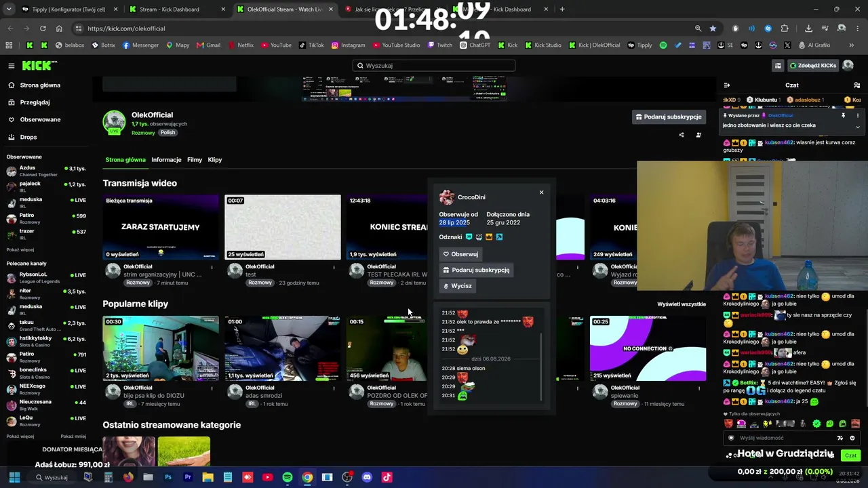Open the TikTok bookmark
Viewport: 868px width, 488px height.
point(311,45)
